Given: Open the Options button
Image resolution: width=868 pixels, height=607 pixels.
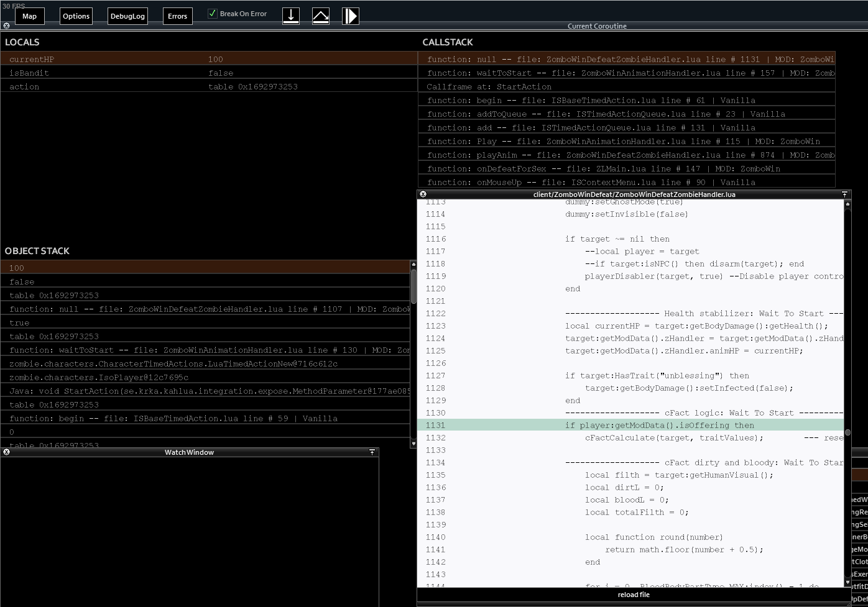Looking at the screenshot, I should coord(76,16).
